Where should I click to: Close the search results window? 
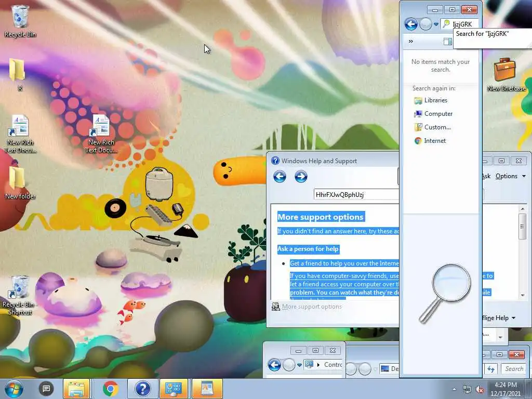click(x=470, y=9)
